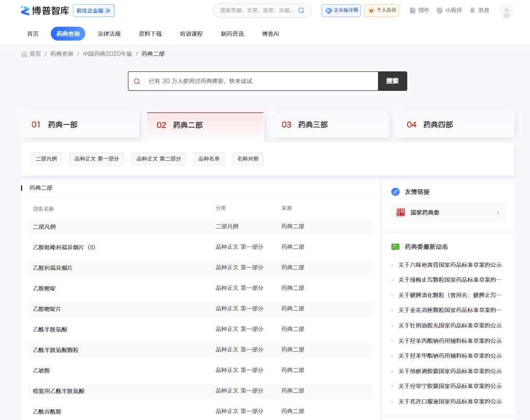Click the red search icon in pharmacopoeia search
This screenshot has height=420, width=530.
click(137, 81)
